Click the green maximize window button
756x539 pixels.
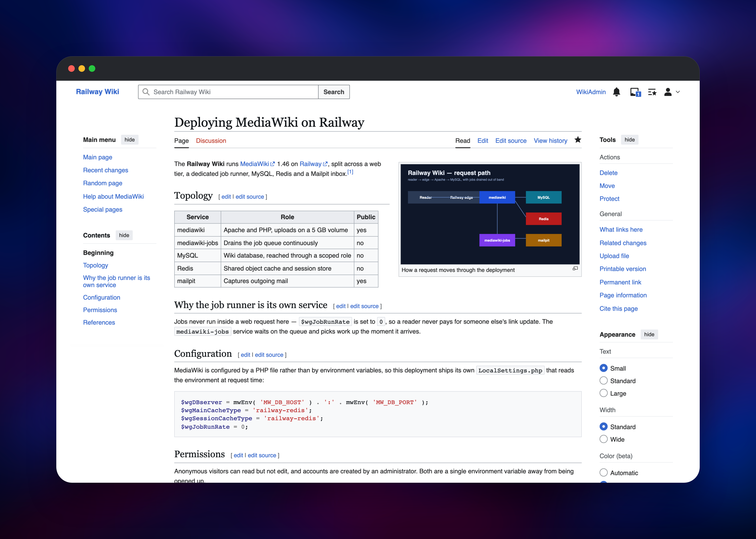tap(92, 68)
